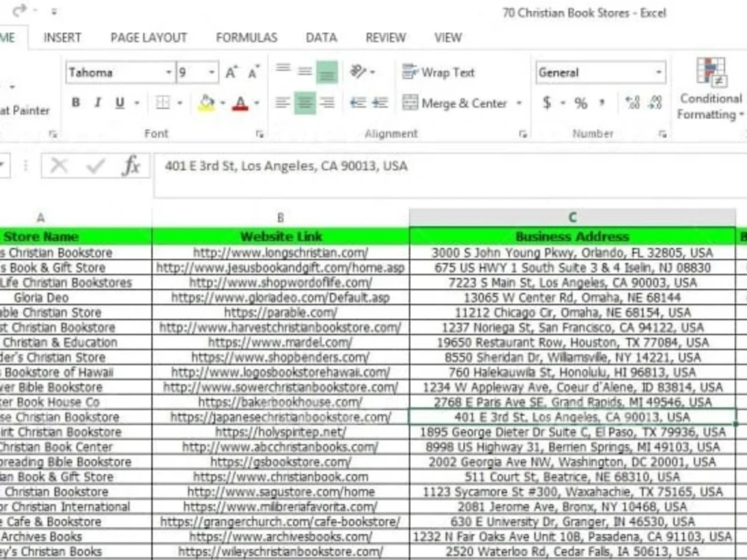Select column C header

pyautogui.click(x=572, y=217)
